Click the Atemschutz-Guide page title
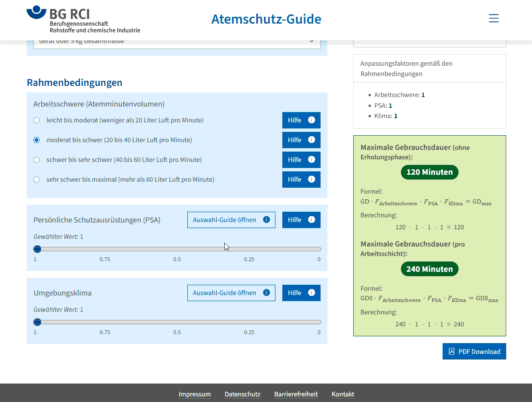Image resolution: width=532 pixels, height=402 pixels. click(x=266, y=19)
